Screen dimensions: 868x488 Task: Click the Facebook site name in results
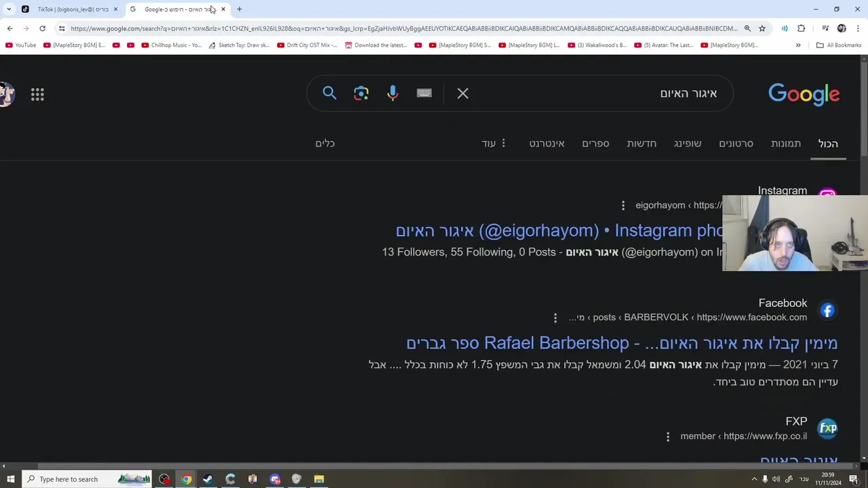click(x=783, y=303)
